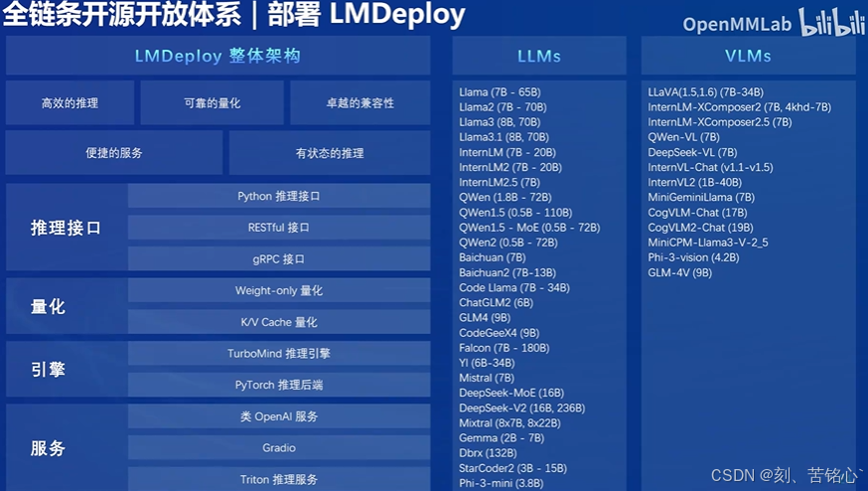Click the LLMs column header
Screen dimensions: 868x491
coord(539,56)
